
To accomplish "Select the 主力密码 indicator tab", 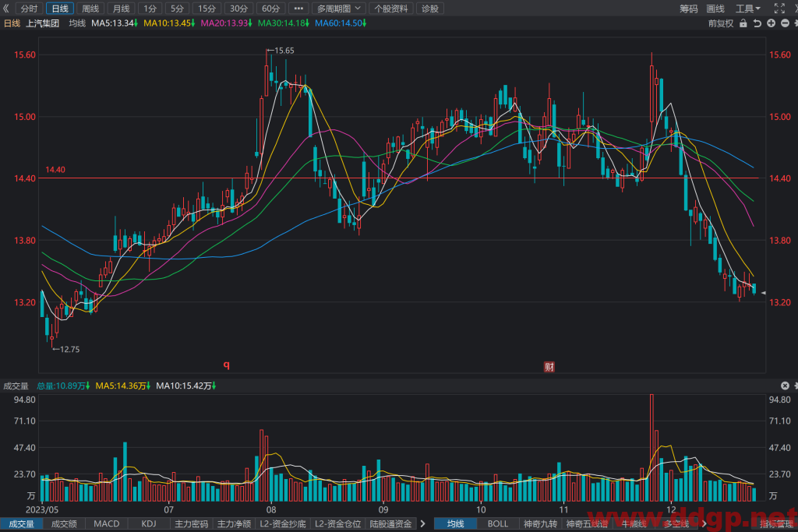I will tap(192, 524).
